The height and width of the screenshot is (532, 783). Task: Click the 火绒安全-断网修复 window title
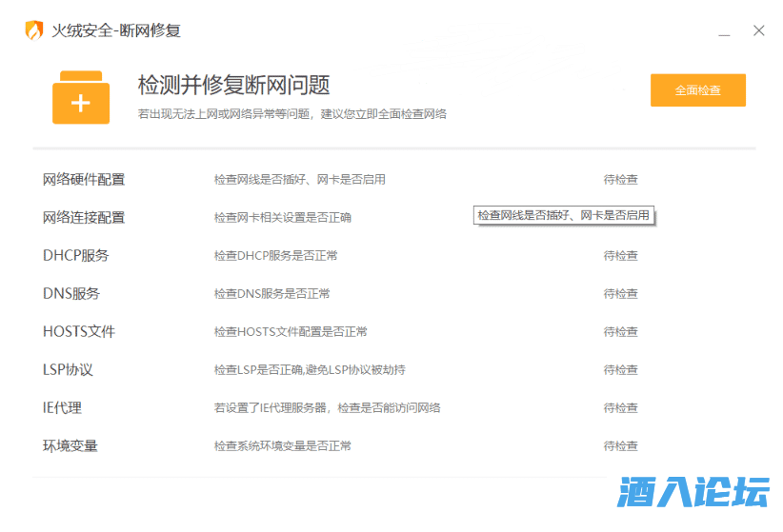[115, 30]
